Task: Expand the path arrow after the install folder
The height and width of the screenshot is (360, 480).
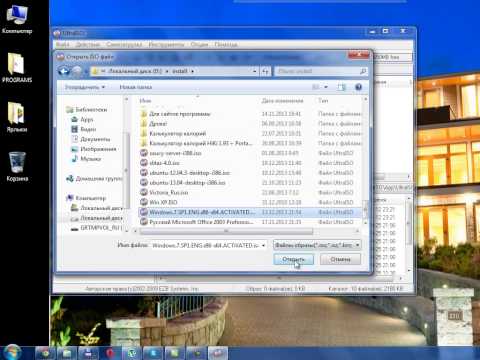Action: 193,71
